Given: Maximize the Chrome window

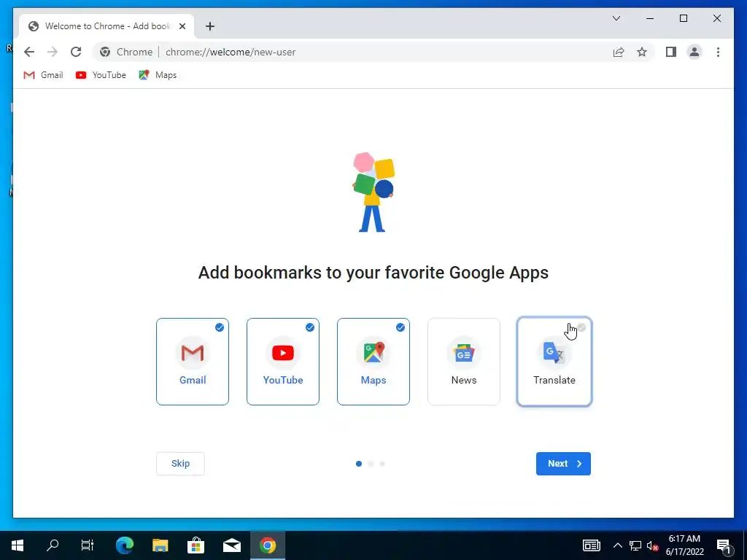Looking at the screenshot, I should (x=683, y=18).
